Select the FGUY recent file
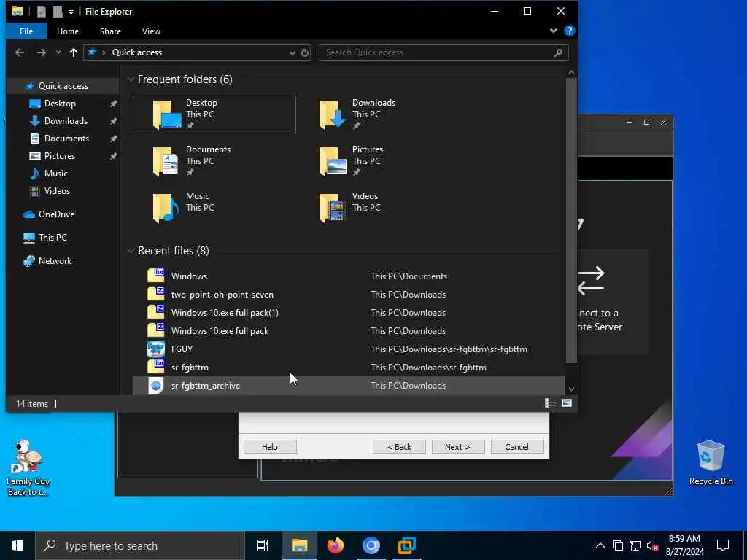 tap(349, 349)
